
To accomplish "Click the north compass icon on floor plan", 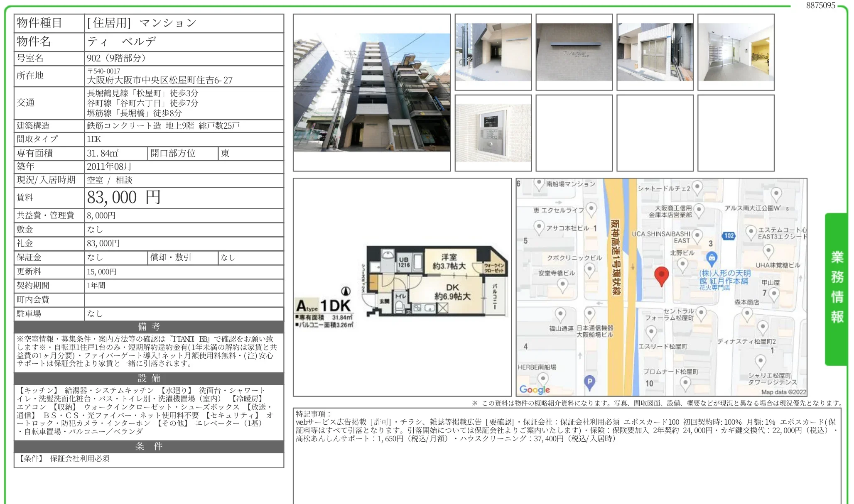I will [346, 291].
